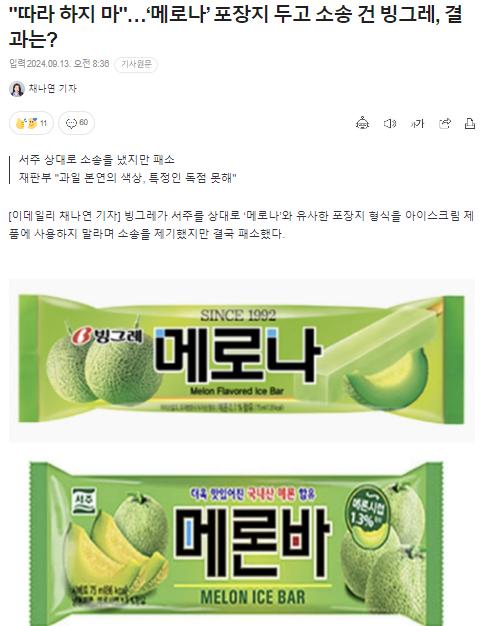
Task: Open reporter 채나연 기자 name link
Action: pos(52,89)
